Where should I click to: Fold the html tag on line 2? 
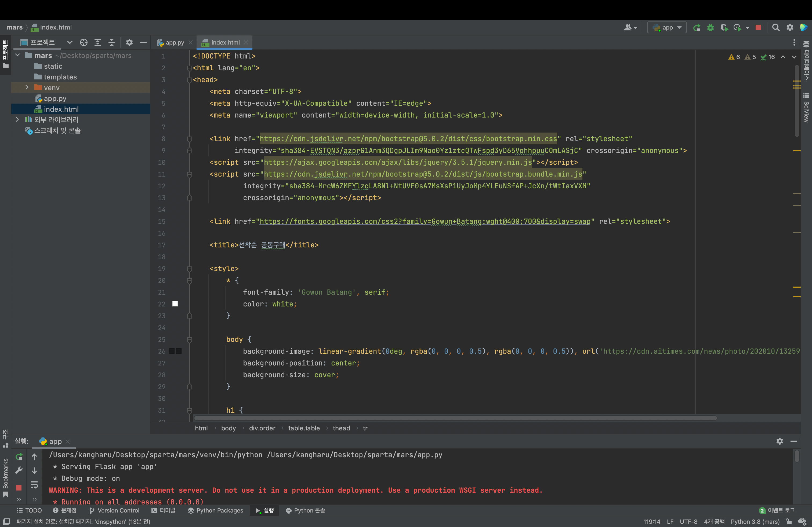coord(189,68)
